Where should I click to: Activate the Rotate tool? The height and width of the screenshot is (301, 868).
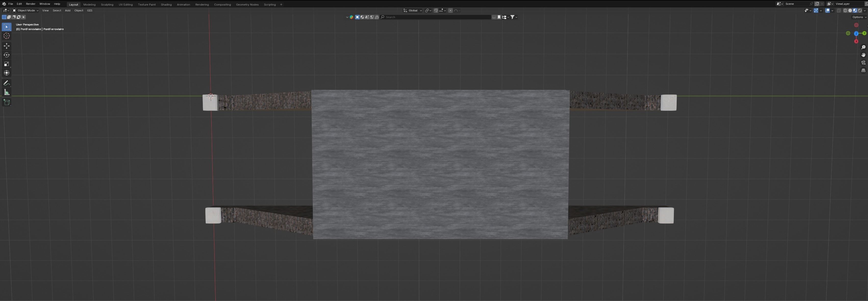pos(6,55)
